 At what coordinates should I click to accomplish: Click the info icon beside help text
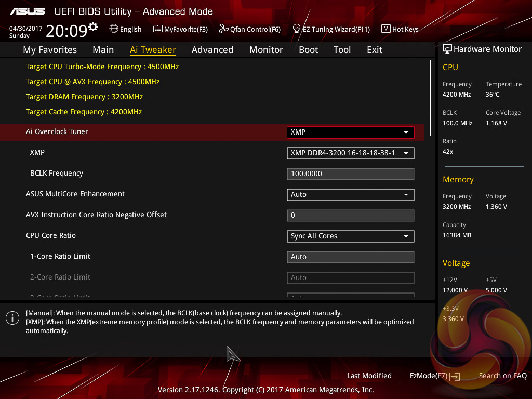tap(12, 318)
